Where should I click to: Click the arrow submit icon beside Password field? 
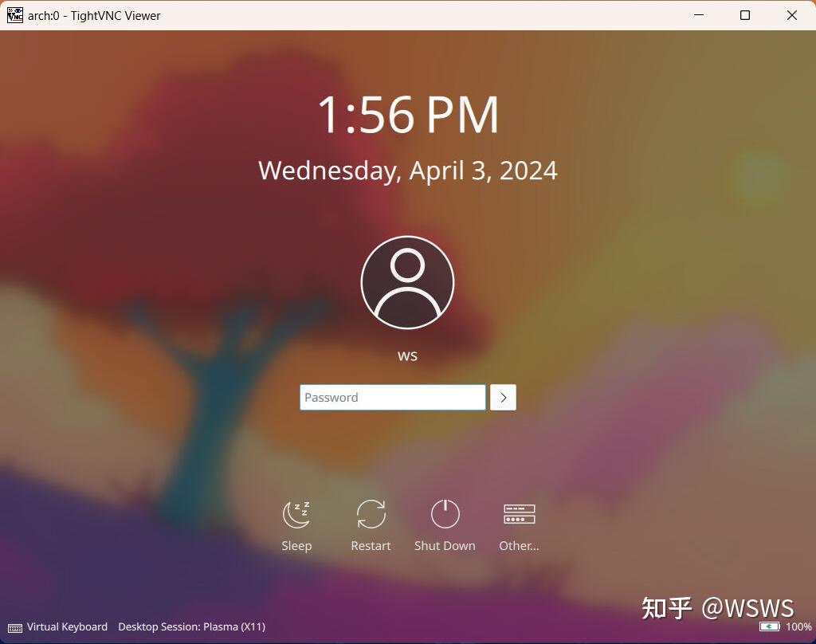[503, 397]
